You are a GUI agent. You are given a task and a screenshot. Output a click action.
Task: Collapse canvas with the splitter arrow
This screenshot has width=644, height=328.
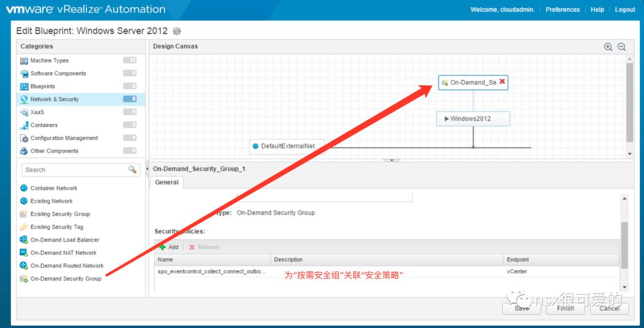point(392,160)
